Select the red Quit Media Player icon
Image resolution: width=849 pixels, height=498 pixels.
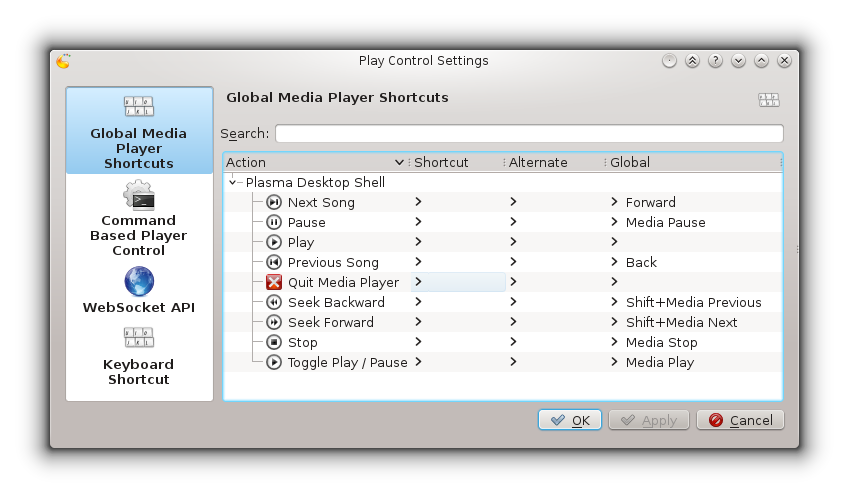(274, 282)
